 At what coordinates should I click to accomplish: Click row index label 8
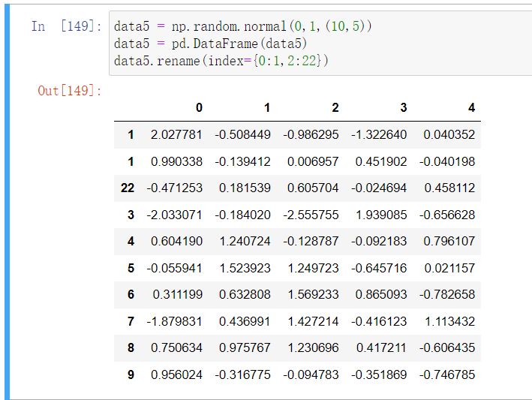(131, 347)
